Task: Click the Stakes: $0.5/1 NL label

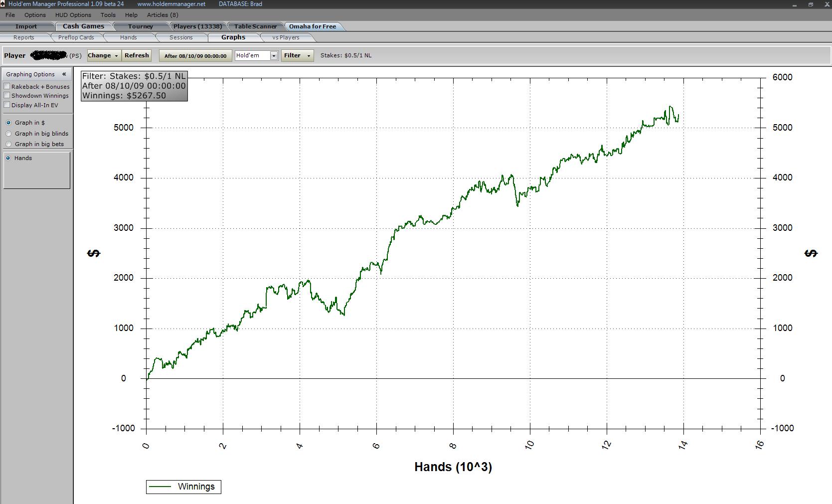Action: click(346, 55)
